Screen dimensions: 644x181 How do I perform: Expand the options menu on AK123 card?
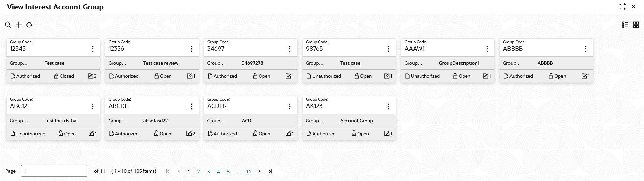(x=388, y=106)
